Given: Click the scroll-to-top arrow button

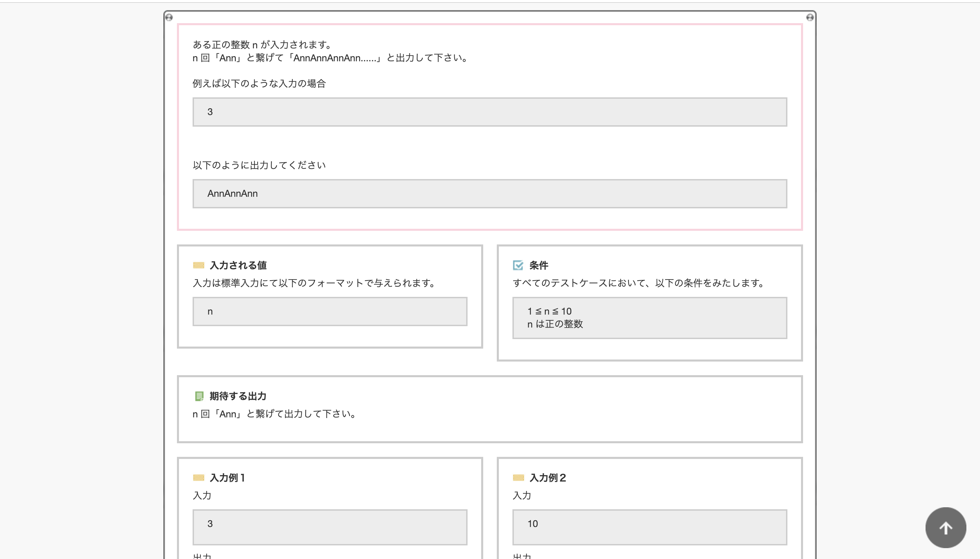Looking at the screenshot, I should pos(946,528).
